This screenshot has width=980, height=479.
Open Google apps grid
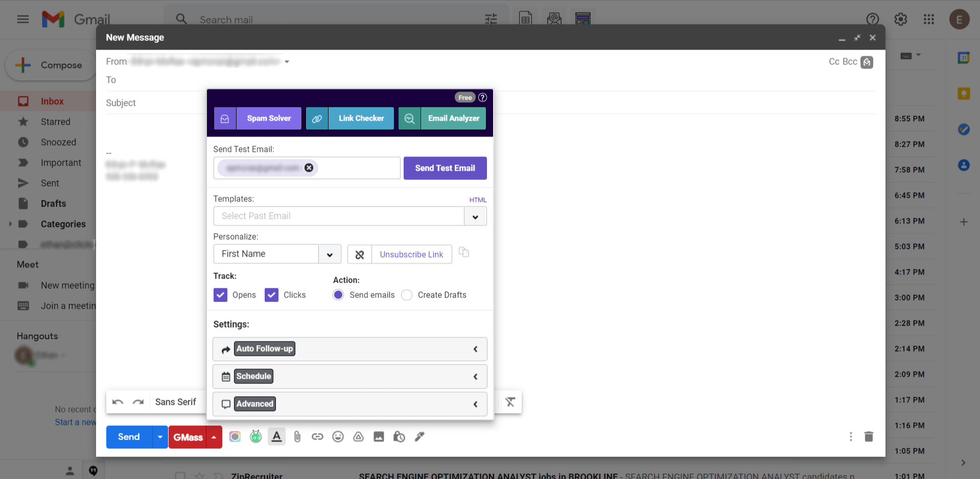929,19
